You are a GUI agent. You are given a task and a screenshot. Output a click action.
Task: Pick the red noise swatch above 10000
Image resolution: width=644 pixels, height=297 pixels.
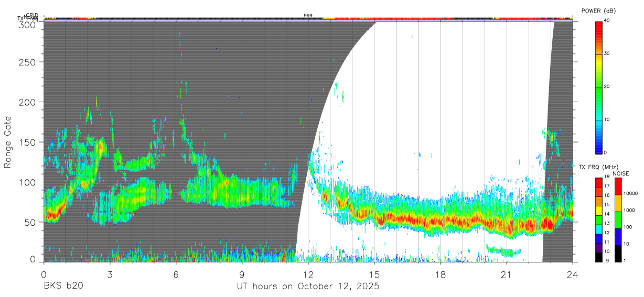[617, 186]
